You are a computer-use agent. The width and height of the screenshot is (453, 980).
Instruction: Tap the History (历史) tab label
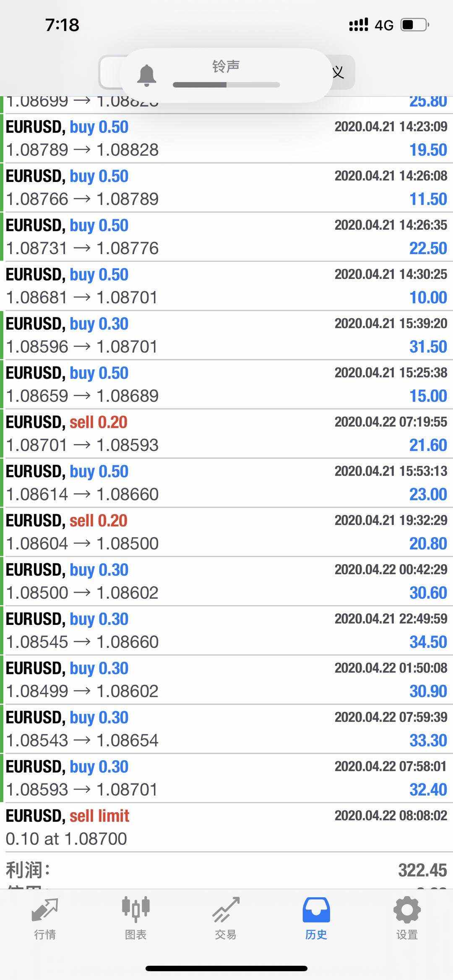pyautogui.click(x=316, y=935)
